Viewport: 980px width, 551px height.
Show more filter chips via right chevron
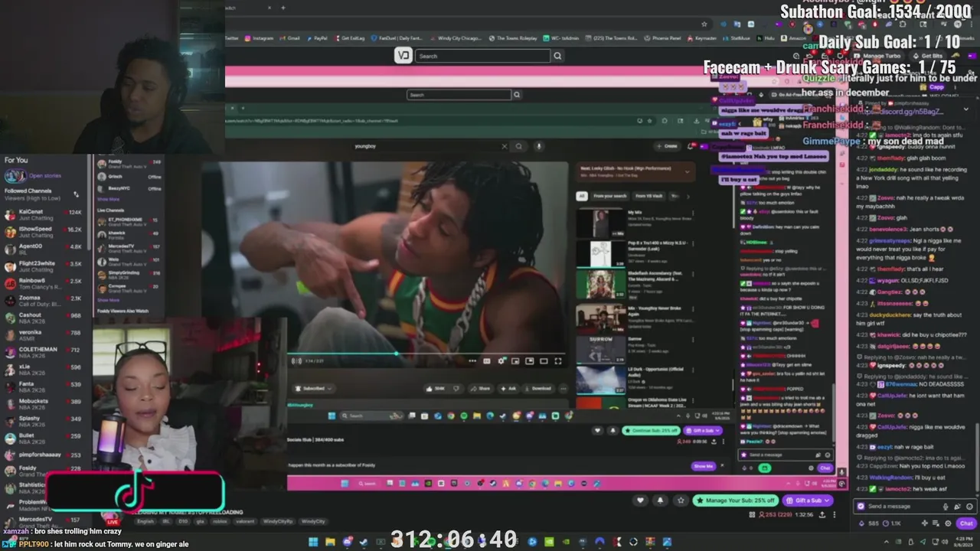pyautogui.click(x=688, y=196)
